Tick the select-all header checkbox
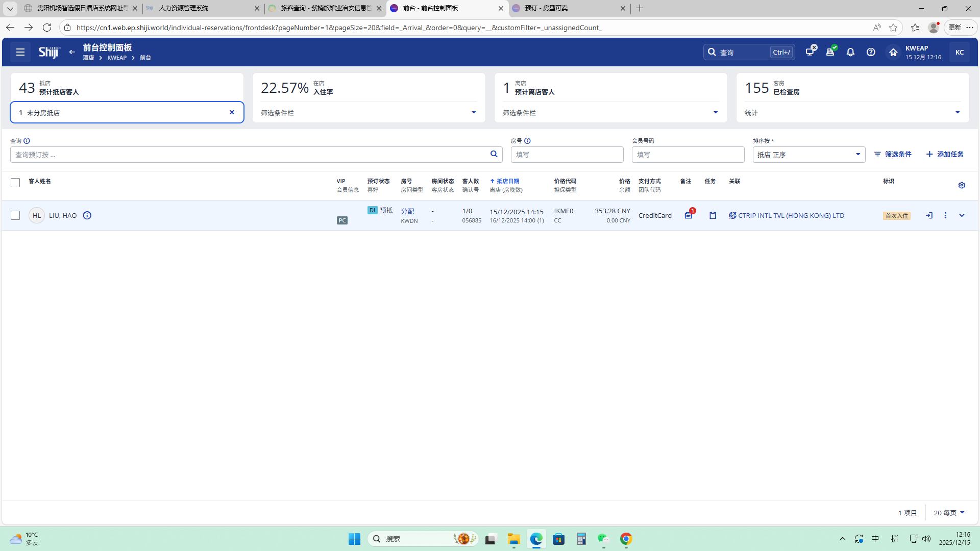This screenshot has width=980, height=551. coord(15,183)
